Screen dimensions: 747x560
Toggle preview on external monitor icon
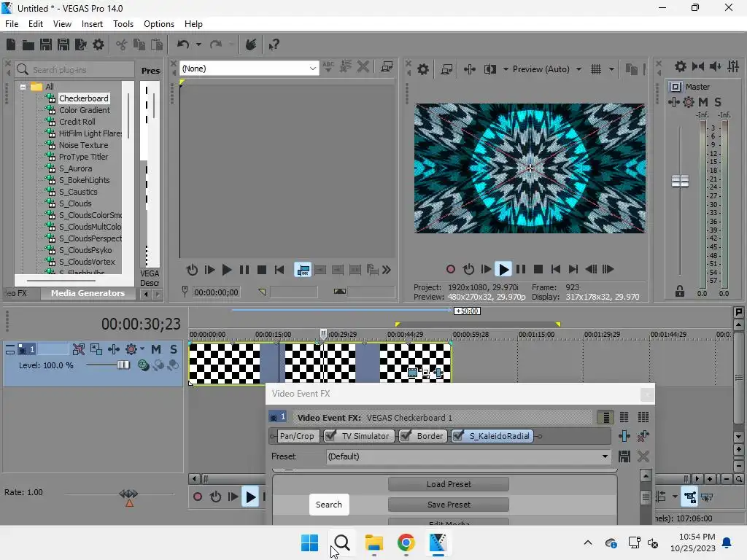446,69
